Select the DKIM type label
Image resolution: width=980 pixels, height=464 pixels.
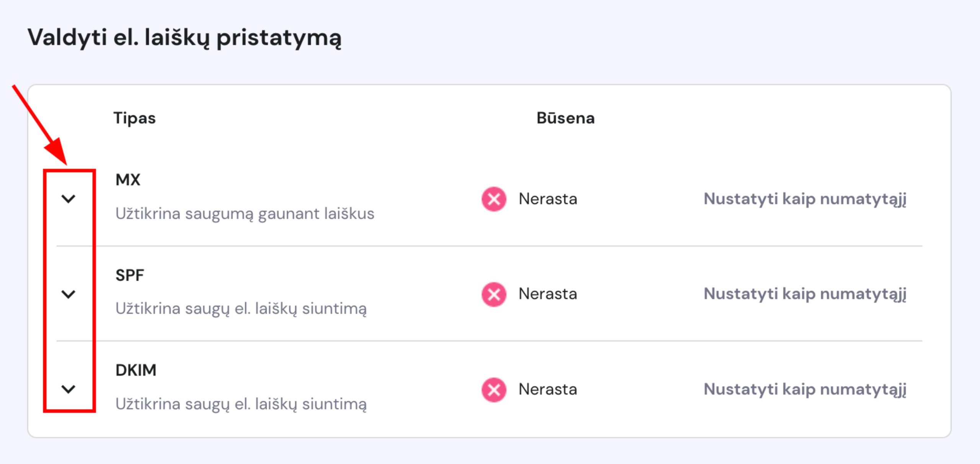pyautogui.click(x=136, y=370)
